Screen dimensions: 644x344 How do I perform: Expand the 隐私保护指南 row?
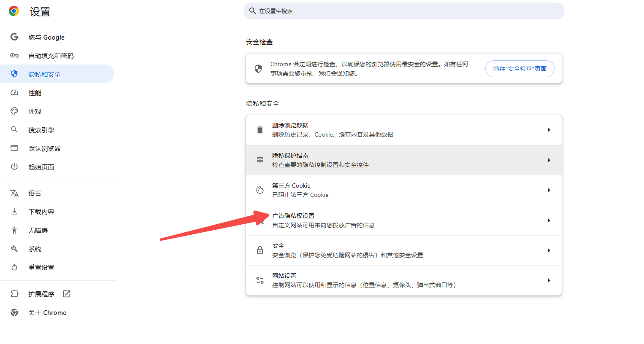(549, 160)
